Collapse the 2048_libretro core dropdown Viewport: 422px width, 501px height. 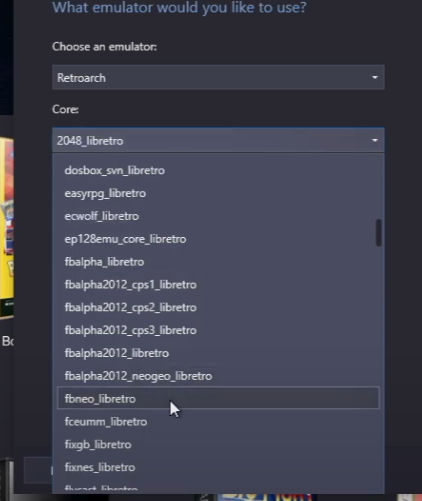218,140
